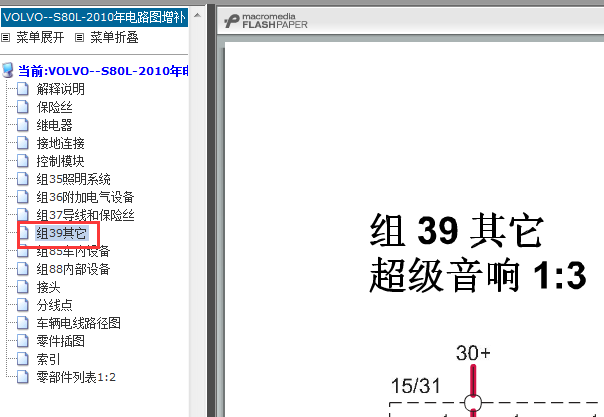This screenshot has width=604, height=417.
Task: Click the page icon beside 零件插图
Action: point(23,341)
